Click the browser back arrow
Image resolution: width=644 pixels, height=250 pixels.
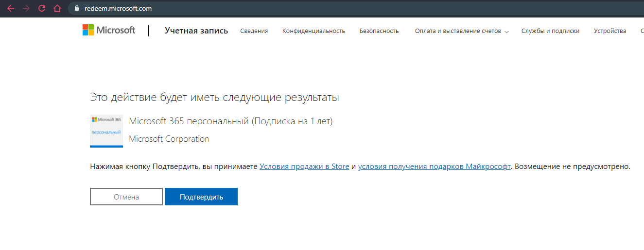point(11,8)
